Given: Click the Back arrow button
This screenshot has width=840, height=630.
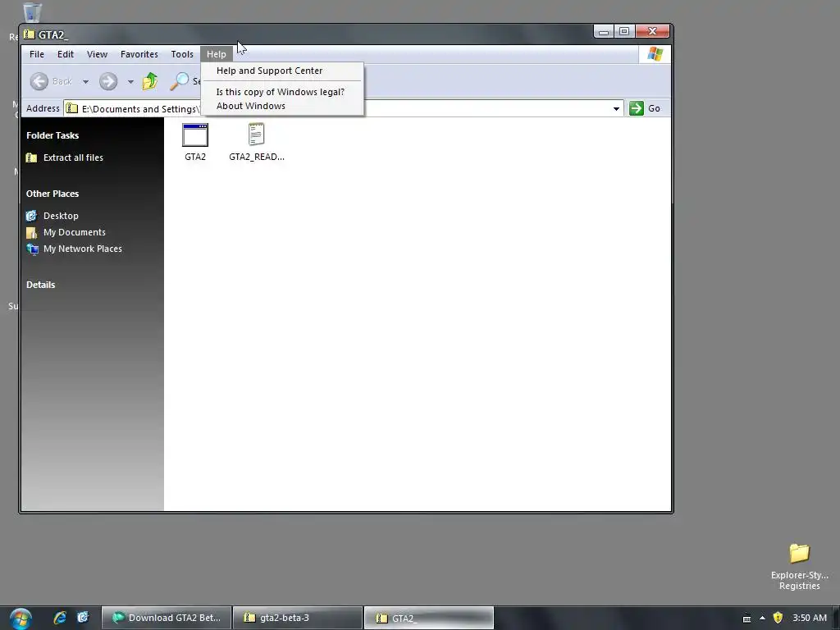Looking at the screenshot, I should click(x=39, y=81).
